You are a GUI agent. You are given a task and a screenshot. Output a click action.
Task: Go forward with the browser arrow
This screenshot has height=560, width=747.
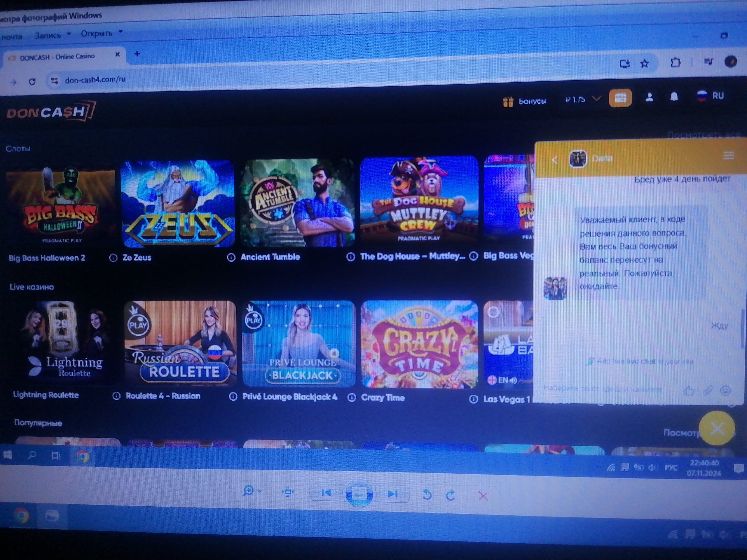pos(13,82)
